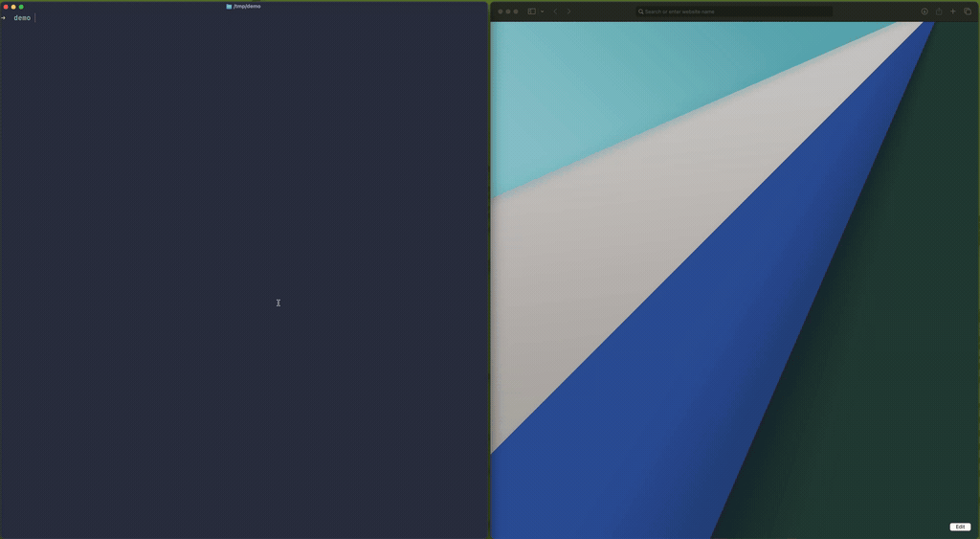Click the /tmp/demo terminal window title
The width and height of the screenshot is (980, 539).
point(247,6)
